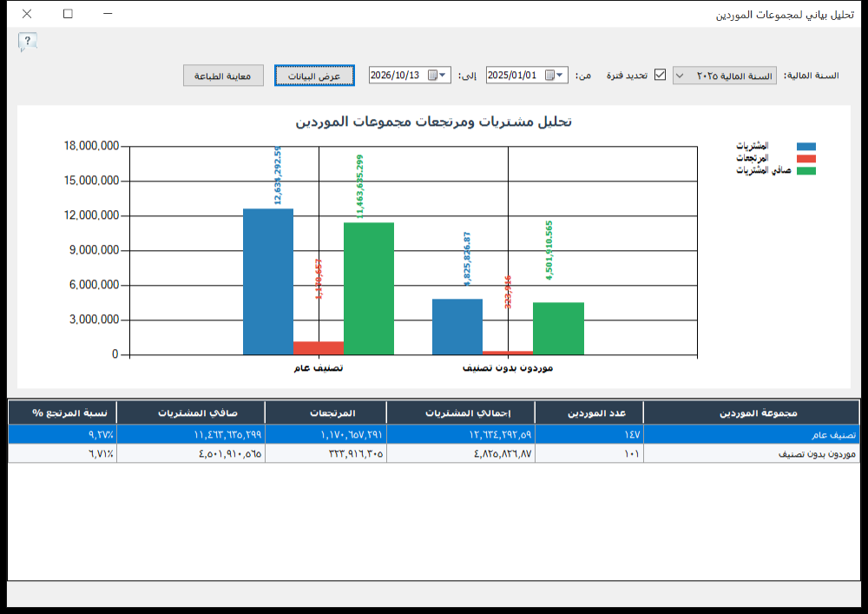Screen dimensions: 868x614
Task: Sort by 'نسبة المرتجع %' column header
Action: click(62, 413)
